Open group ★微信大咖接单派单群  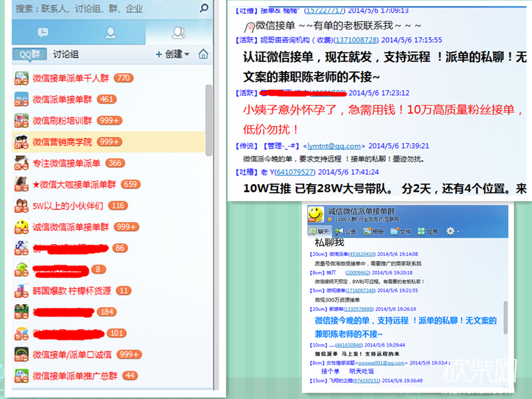click(x=108, y=184)
